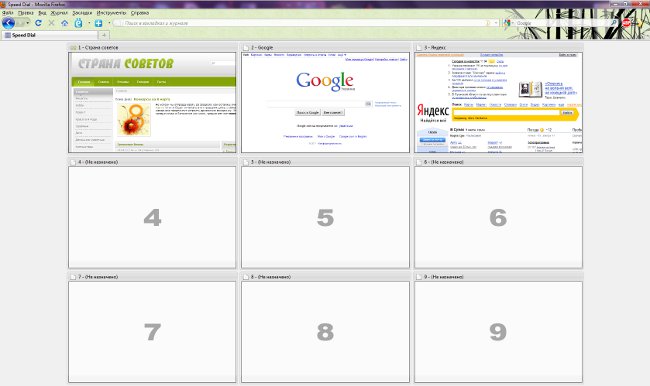Open the Edit menu (Правка)

coord(26,13)
